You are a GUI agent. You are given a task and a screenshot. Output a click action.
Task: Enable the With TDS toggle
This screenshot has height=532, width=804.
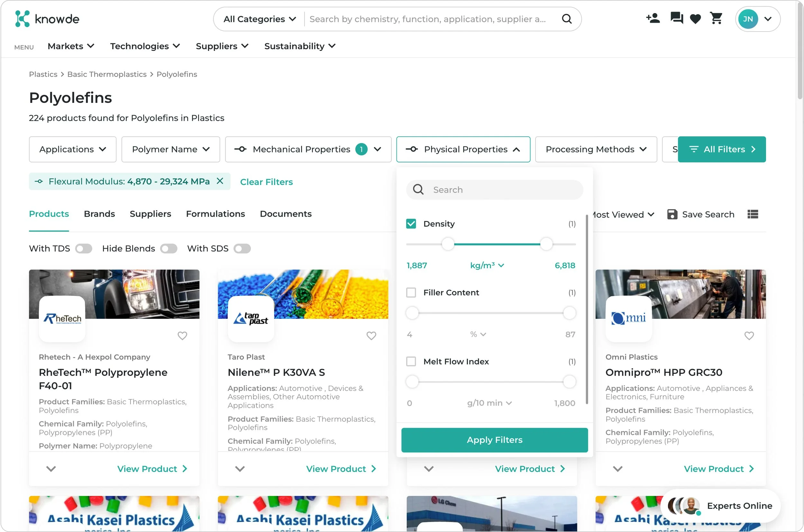coord(83,249)
